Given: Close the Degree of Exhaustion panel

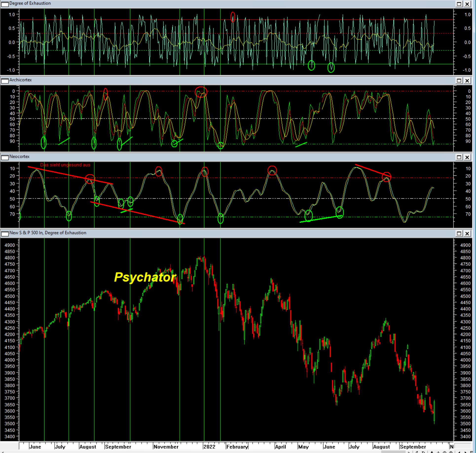Looking at the screenshot, I should point(467,4).
